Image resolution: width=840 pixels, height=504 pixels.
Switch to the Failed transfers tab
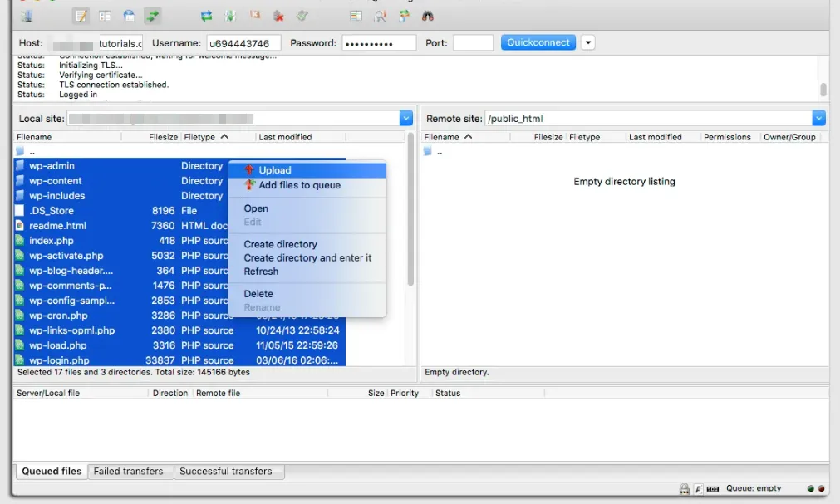(129, 472)
